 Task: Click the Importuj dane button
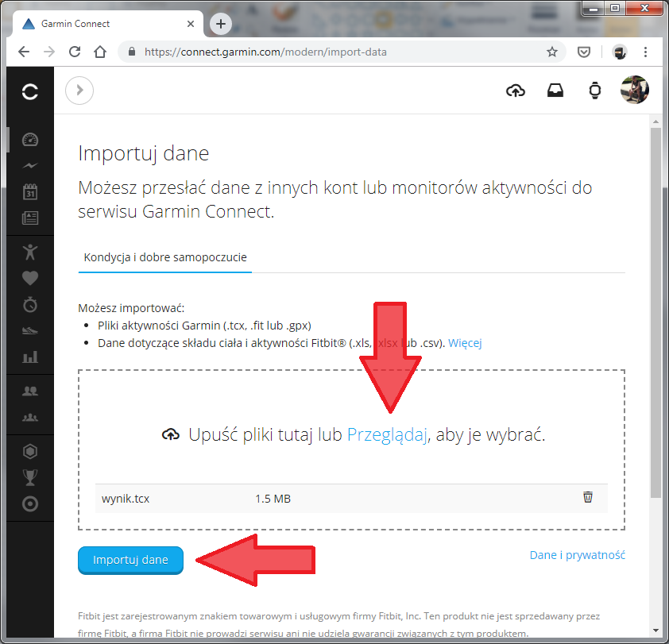click(130, 560)
